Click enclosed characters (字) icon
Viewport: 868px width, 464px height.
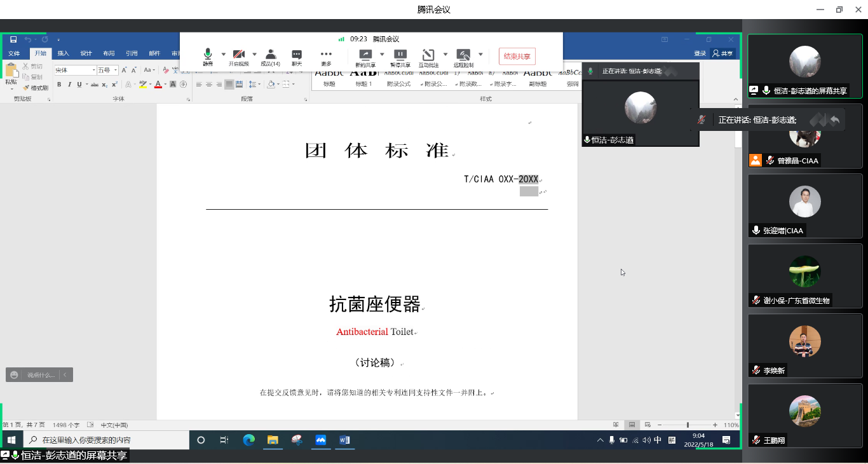184,85
